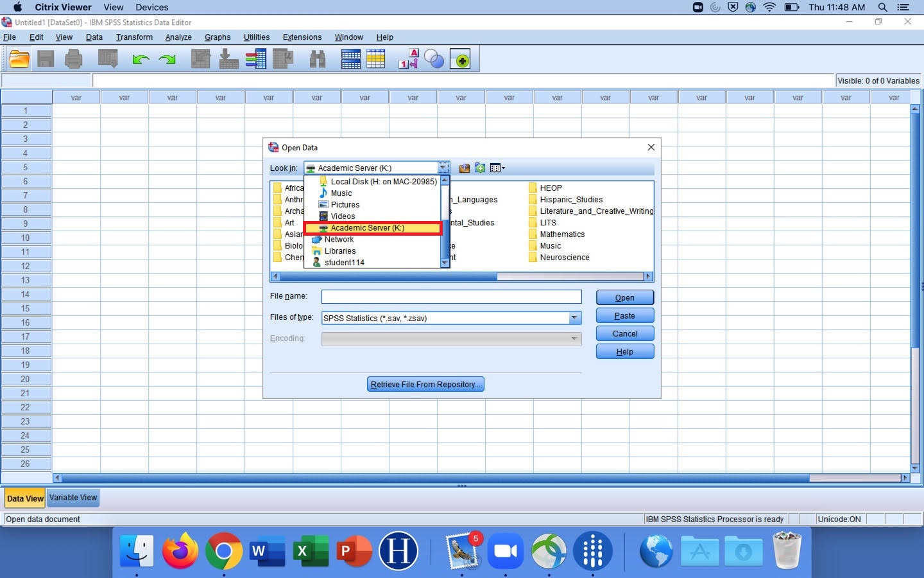Click the Run descriptive statistics icon
924x578 pixels.
(x=283, y=60)
